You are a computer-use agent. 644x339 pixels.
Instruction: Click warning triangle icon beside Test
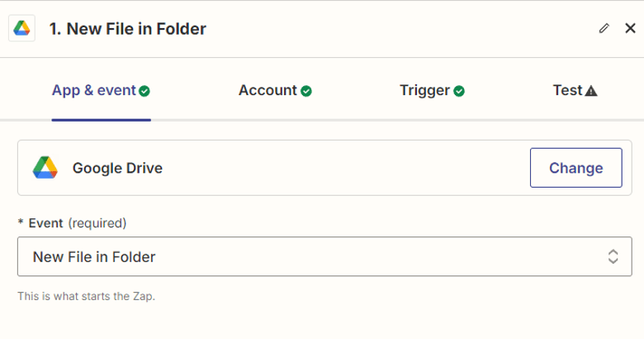click(590, 91)
